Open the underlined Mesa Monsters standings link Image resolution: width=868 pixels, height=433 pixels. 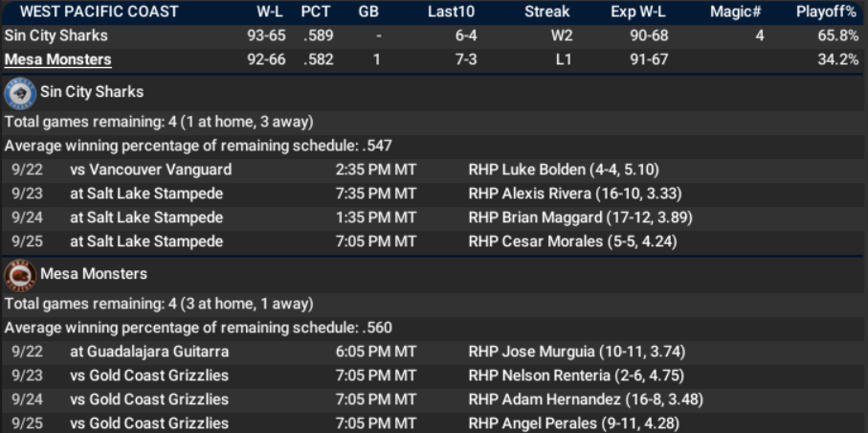(x=57, y=60)
